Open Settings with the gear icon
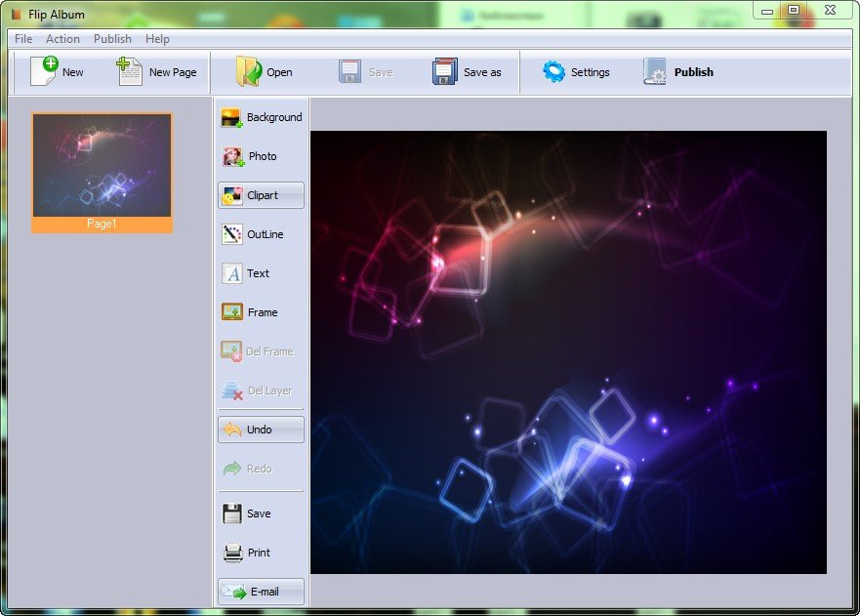Image resolution: width=860 pixels, height=616 pixels. (x=554, y=71)
